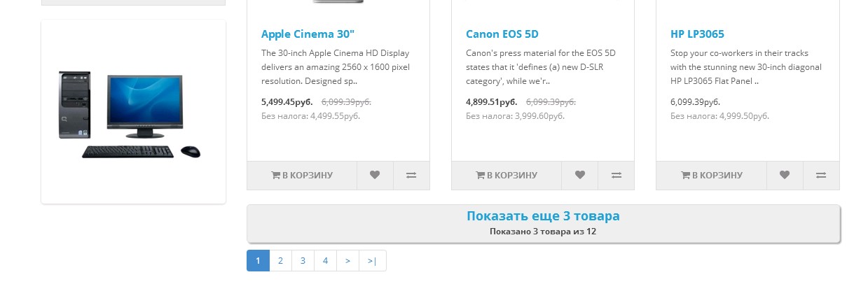The height and width of the screenshot is (291, 868).
Task: Add Apple Cinema 30" to wishlist heart icon
Action: point(375,176)
